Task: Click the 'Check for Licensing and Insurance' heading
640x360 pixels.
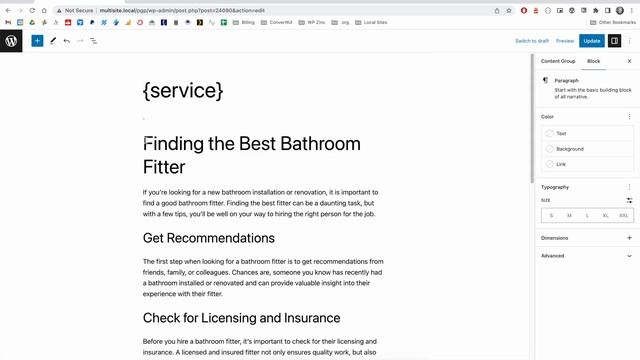Action: 241,318
